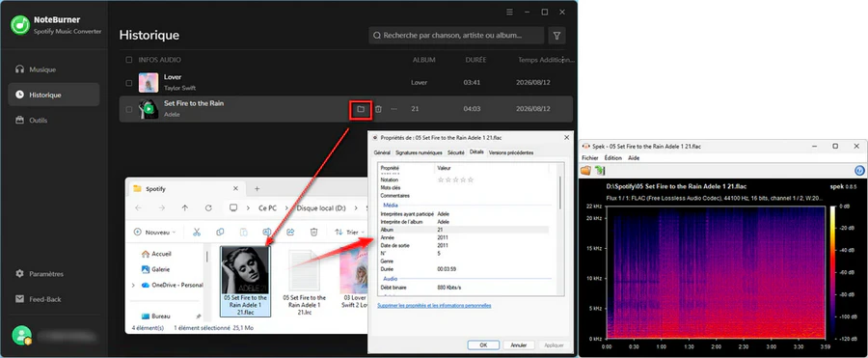The width and height of the screenshot is (868, 358).
Task: Sort history by ALBUM column header
Action: click(x=423, y=60)
